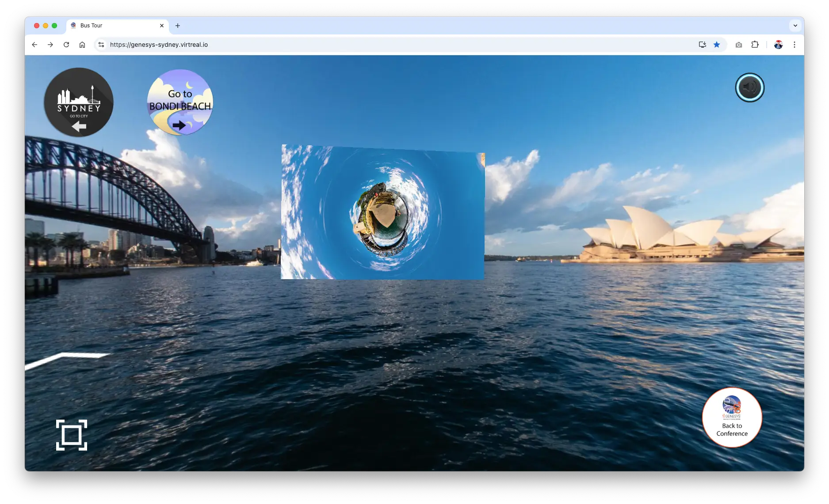
Task: Navigate back in browser history
Action: click(34, 45)
